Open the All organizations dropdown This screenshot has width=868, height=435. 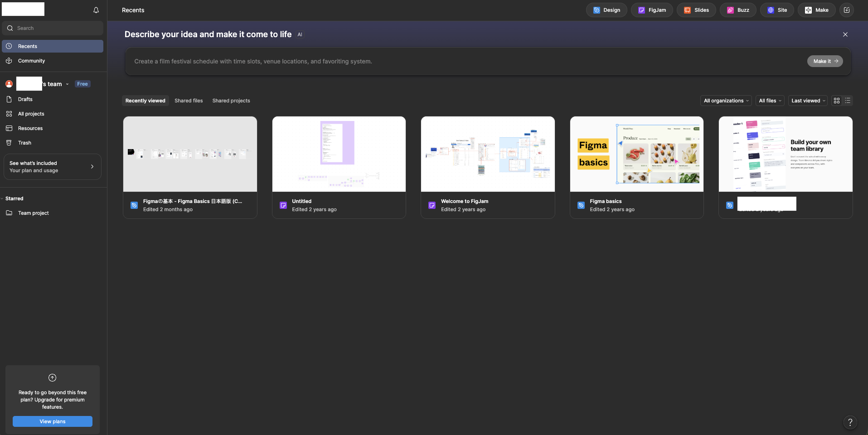(x=726, y=101)
